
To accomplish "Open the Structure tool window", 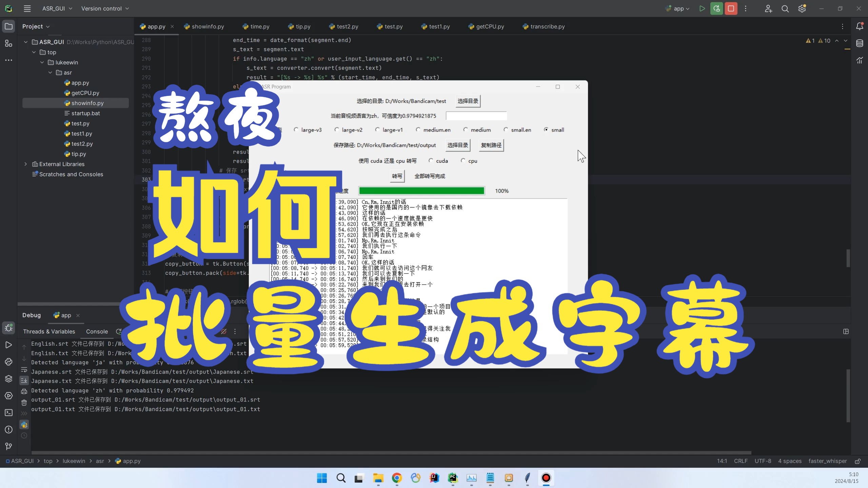I will point(8,43).
